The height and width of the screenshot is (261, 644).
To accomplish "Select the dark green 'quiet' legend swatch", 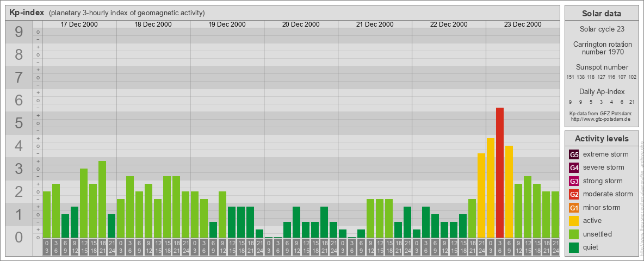I will click(574, 247).
